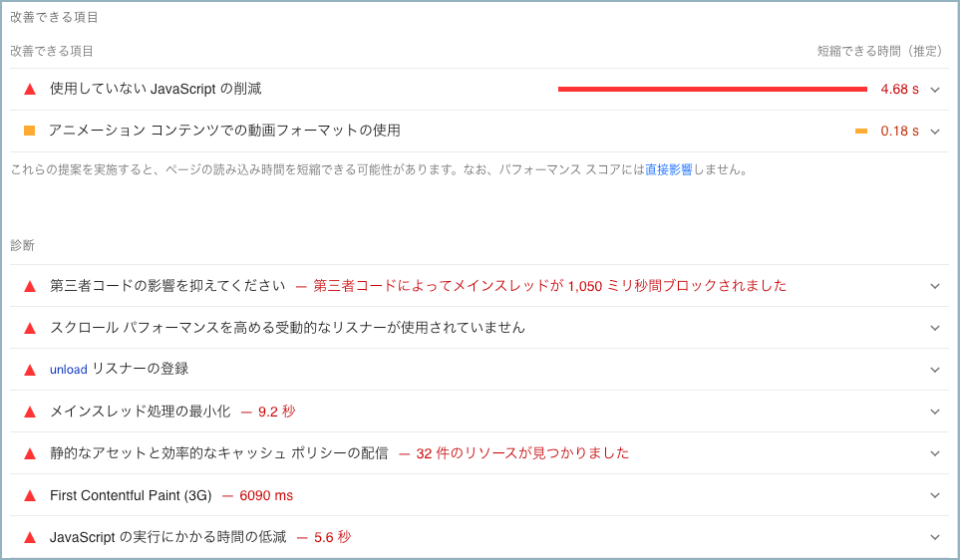Click the warning triangle for First Contentful Paint (3G)
Screen dimensions: 960x560
(x=30, y=495)
